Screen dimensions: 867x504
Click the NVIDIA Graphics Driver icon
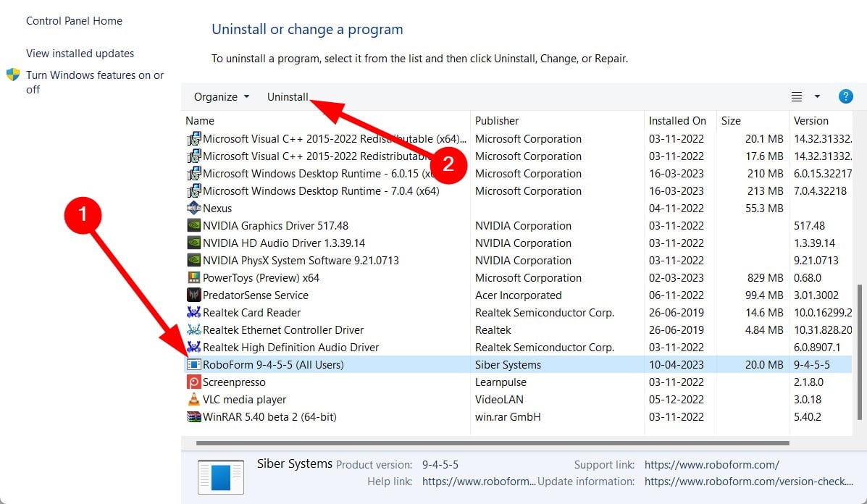coord(193,225)
